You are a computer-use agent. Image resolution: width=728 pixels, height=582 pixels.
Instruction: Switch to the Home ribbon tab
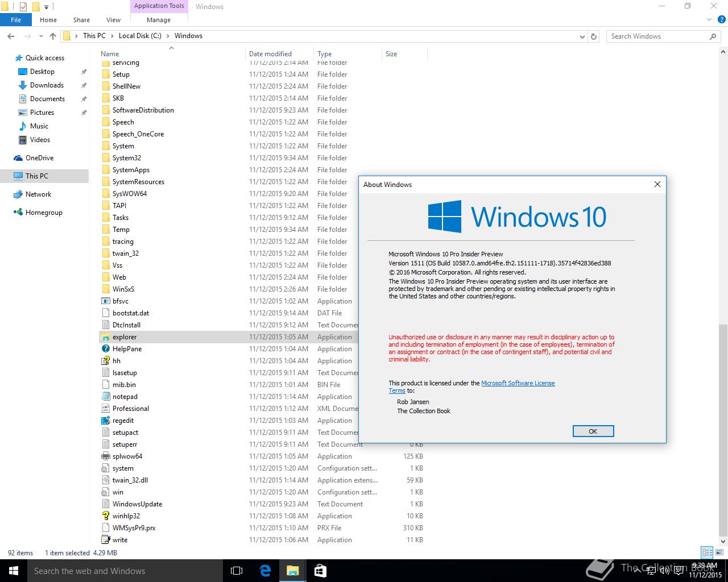pos(48,20)
